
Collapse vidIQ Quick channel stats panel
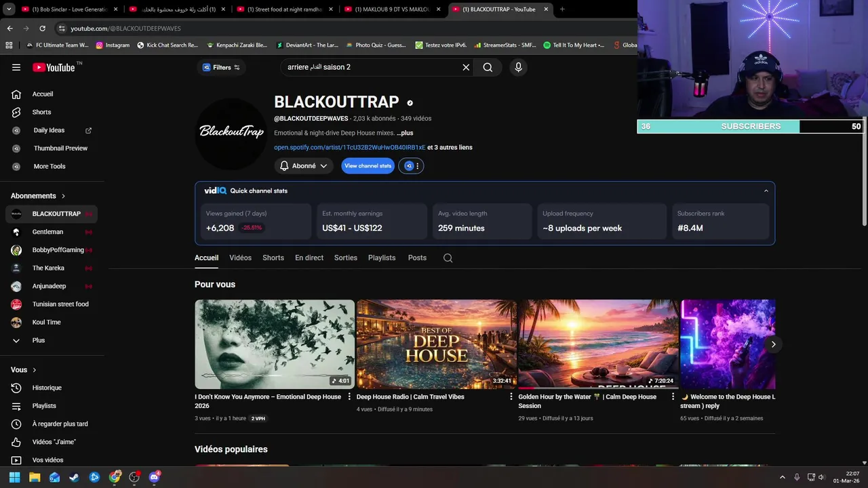point(766,190)
